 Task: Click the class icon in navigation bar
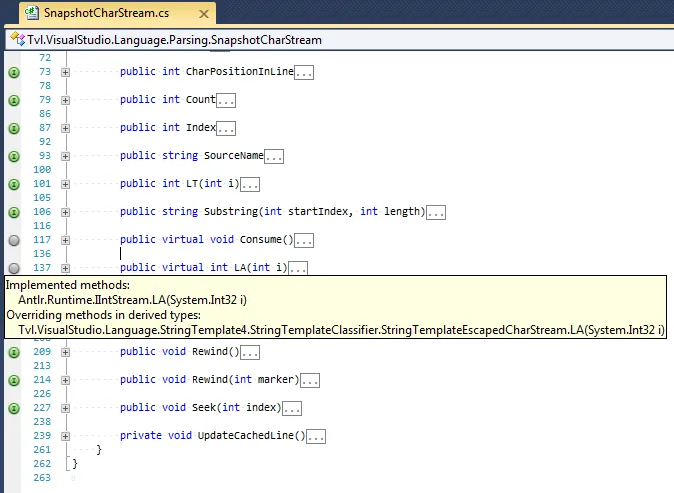coord(17,39)
